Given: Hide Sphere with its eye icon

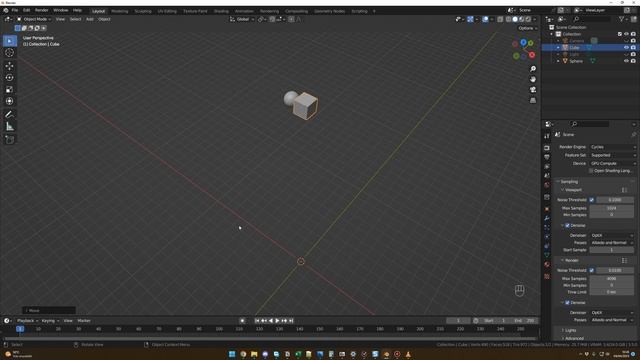Looking at the screenshot, I should (626, 61).
